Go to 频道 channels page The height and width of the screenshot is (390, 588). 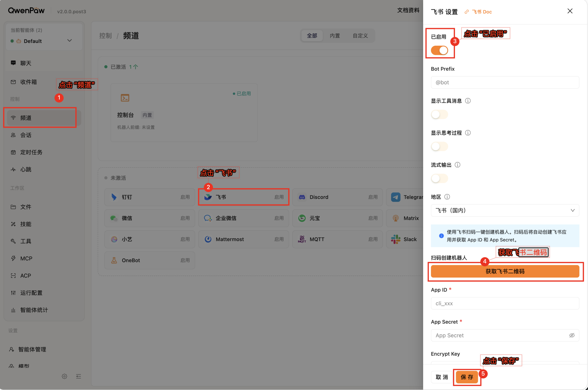tap(44, 118)
